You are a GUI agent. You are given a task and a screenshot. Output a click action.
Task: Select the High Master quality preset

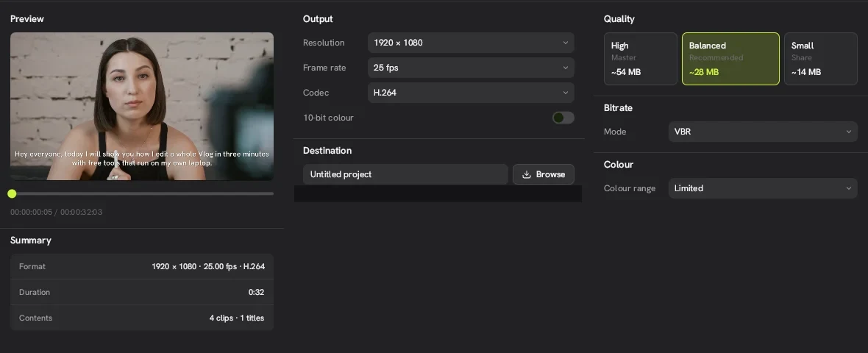click(x=641, y=59)
